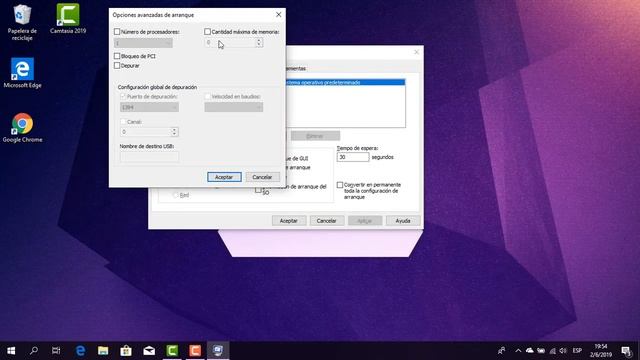Click the Tiempo de espera seconds field
Image resolution: width=640 pixels, height=360 pixels.
coord(353,157)
